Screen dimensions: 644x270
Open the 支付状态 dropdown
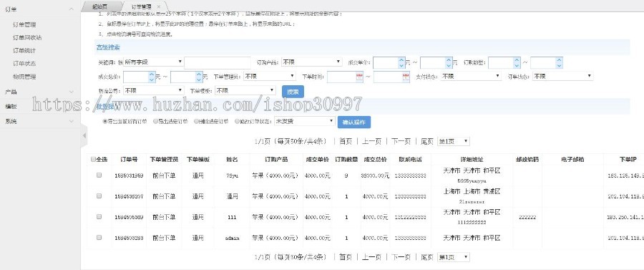(471, 76)
